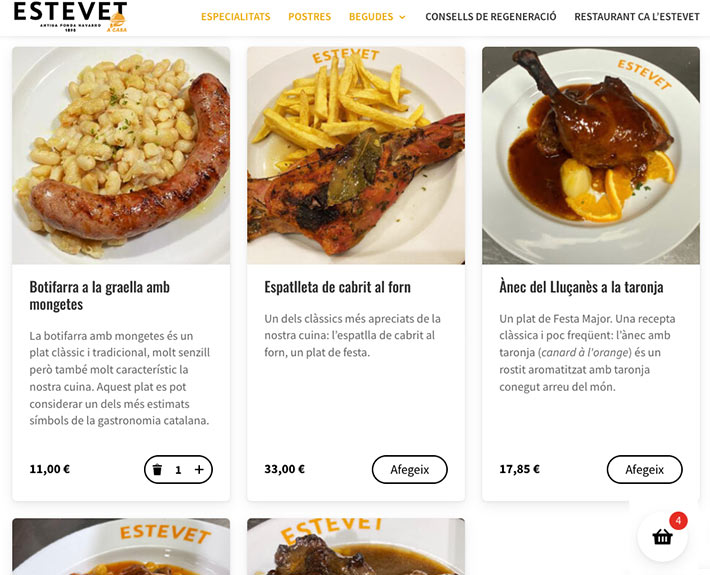Open the duck with orange photo
The height and width of the screenshot is (575, 710).
(x=591, y=155)
